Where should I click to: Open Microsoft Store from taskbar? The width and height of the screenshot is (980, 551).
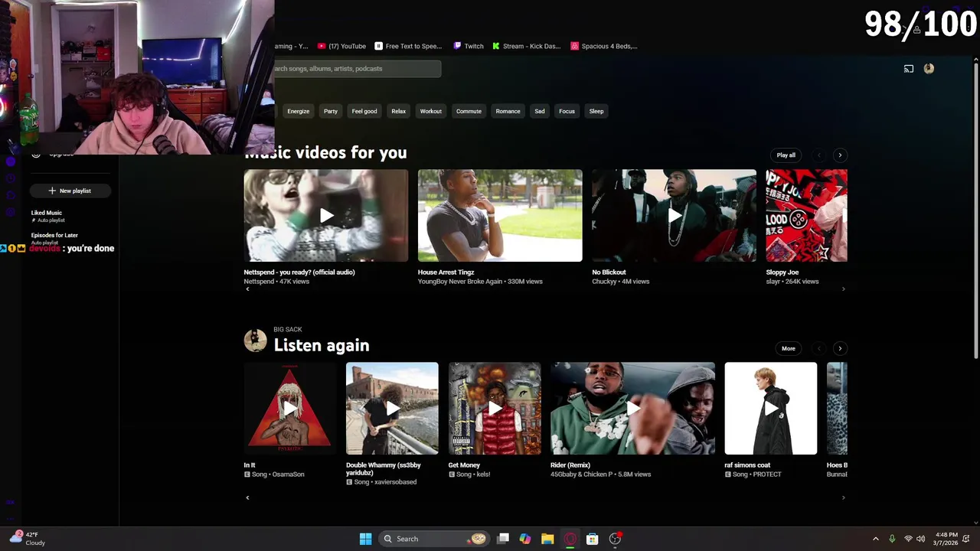(x=592, y=539)
